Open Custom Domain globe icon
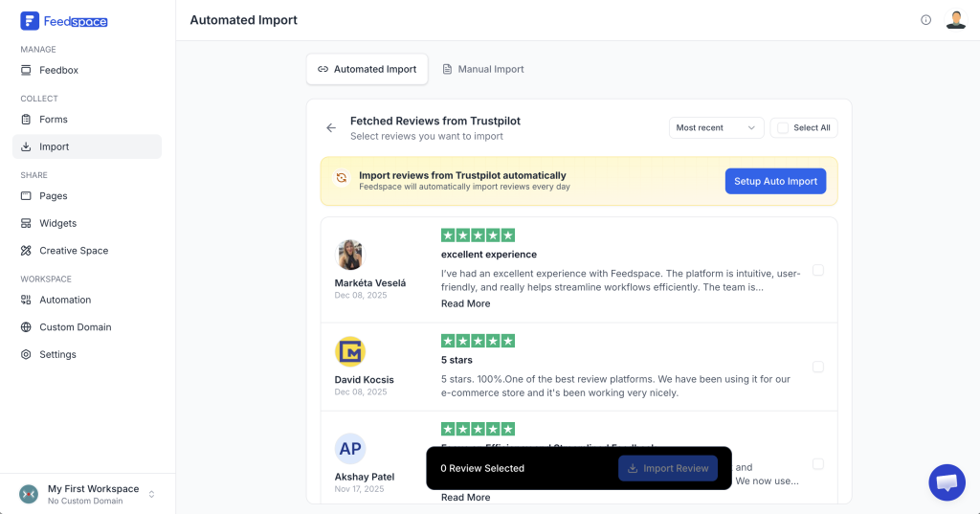Viewport: 980px width, 514px height. (x=27, y=327)
